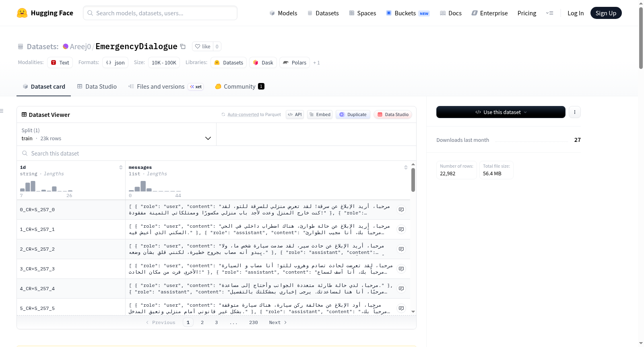Click the 10K - 100K size tag

(164, 62)
